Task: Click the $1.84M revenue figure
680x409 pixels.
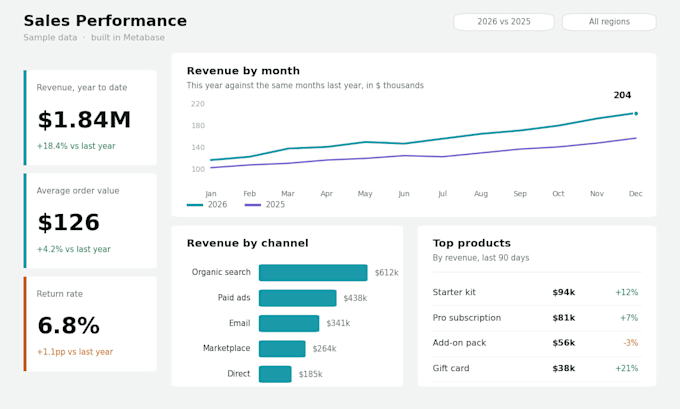Action: point(84,120)
